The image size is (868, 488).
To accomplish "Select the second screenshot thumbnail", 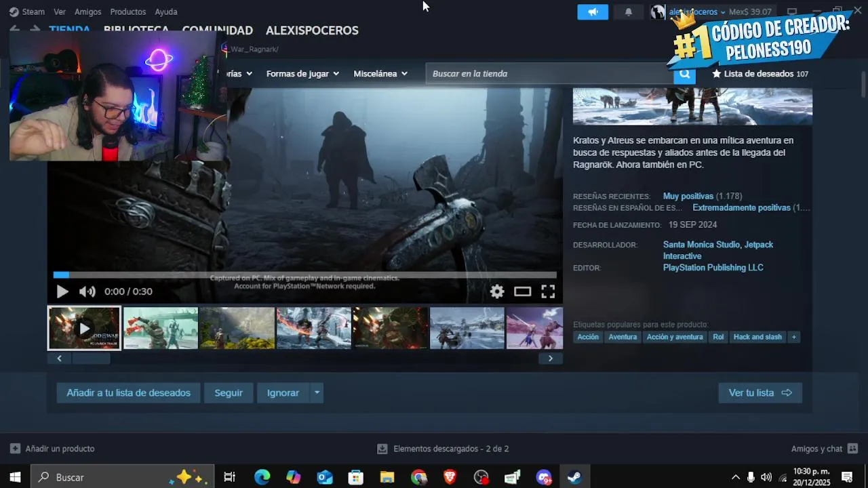I will point(161,328).
